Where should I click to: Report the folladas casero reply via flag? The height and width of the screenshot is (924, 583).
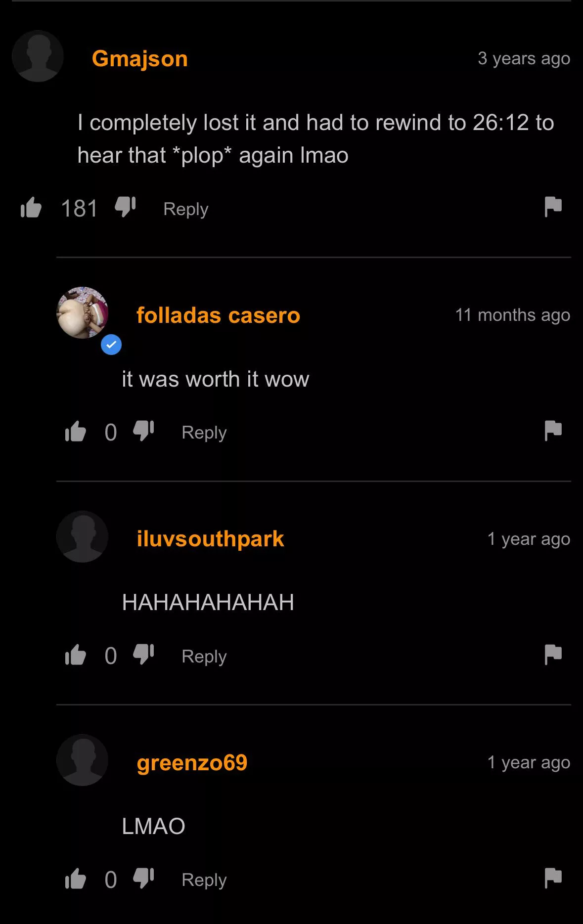(553, 431)
